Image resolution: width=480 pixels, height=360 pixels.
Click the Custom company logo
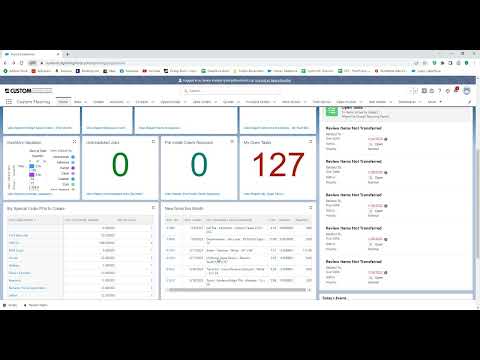tap(28, 91)
